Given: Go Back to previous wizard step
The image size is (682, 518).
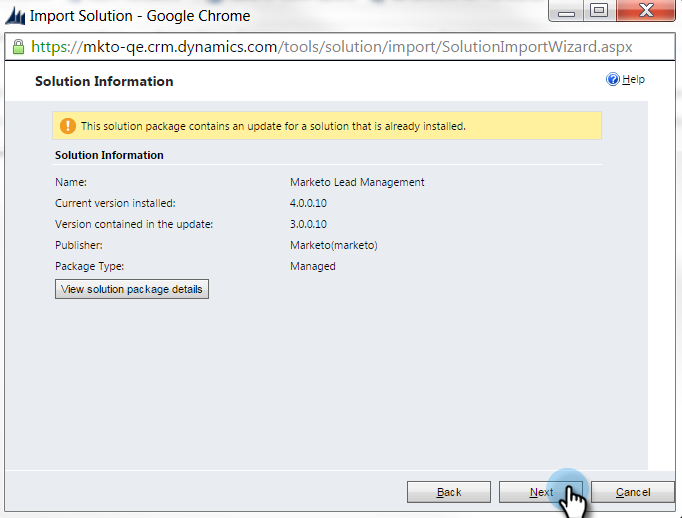Looking at the screenshot, I should 448,492.
